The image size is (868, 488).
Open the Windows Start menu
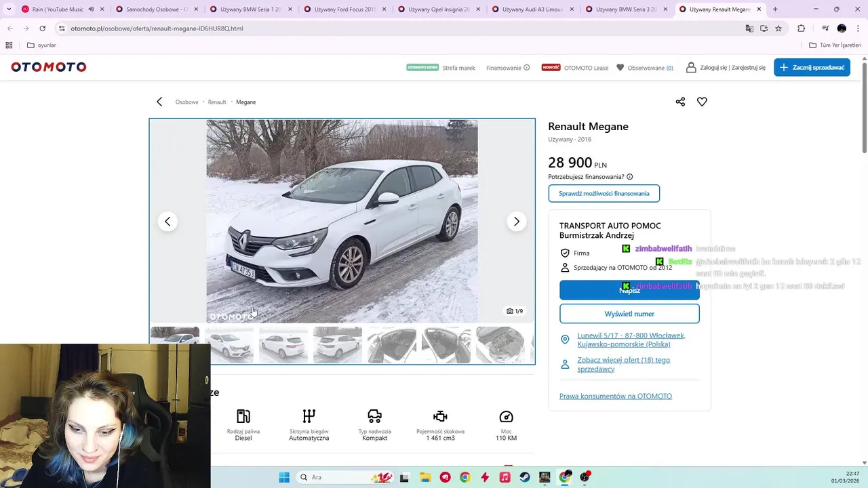[x=284, y=477]
